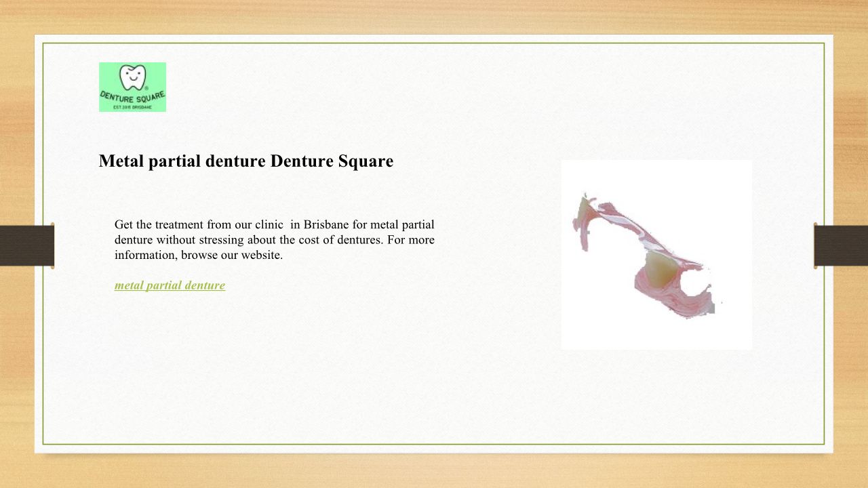Click the green border line atop the slide
This screenshot has width=868, height=488.
click(434, 43)
